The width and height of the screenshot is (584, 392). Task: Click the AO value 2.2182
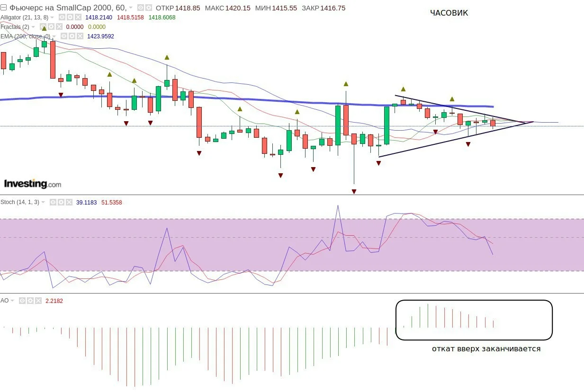54,301
